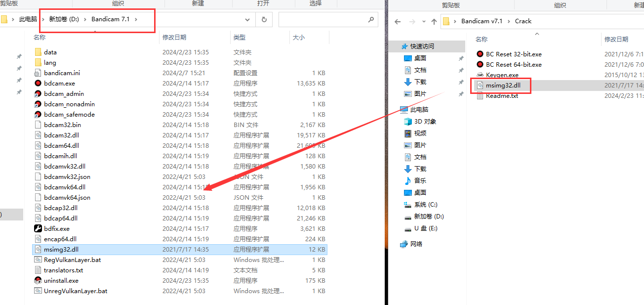Click the bdfix.exe wrench icon
This screenshot has width=644, height=305.
pyautogui.click(x=38, y=228)
